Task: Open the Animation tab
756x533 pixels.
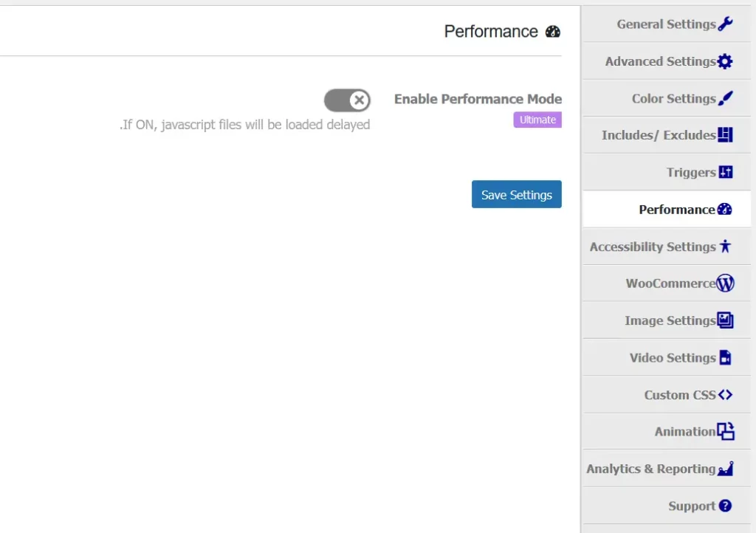Action: [685, 432]
